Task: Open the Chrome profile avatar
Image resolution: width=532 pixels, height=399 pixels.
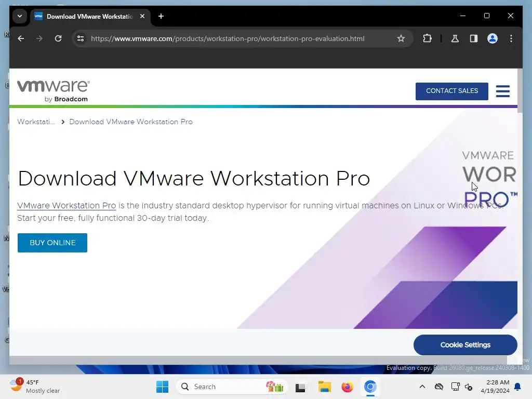Action: pyautogui.click(x=493, y=38)
